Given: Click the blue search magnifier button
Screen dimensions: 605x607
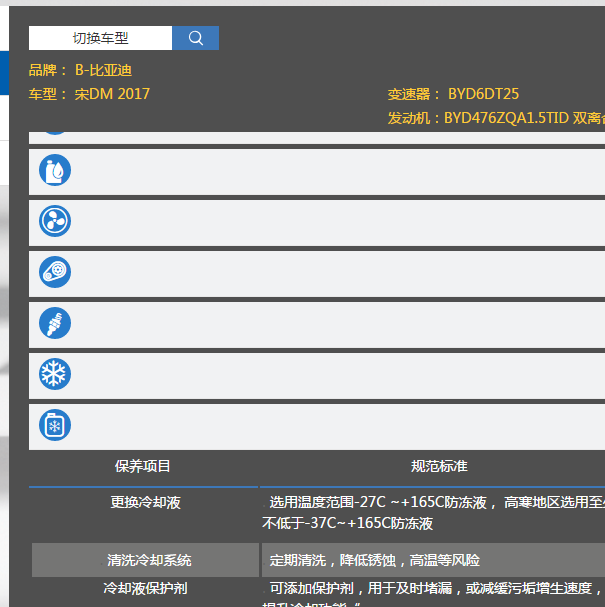Looking at the screenshot, I should point(195,38).
